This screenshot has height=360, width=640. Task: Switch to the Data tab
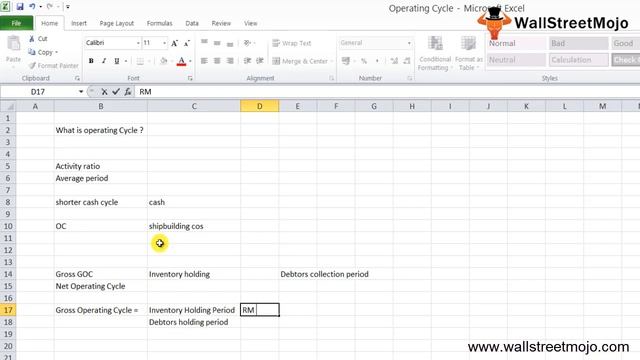[x=192, y=23]
